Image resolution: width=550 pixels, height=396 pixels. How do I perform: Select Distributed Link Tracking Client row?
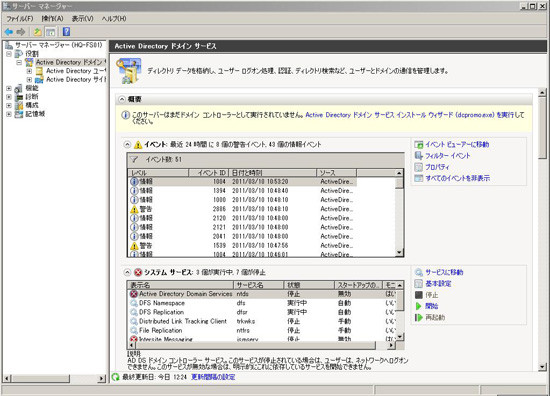tap(262, 321)
